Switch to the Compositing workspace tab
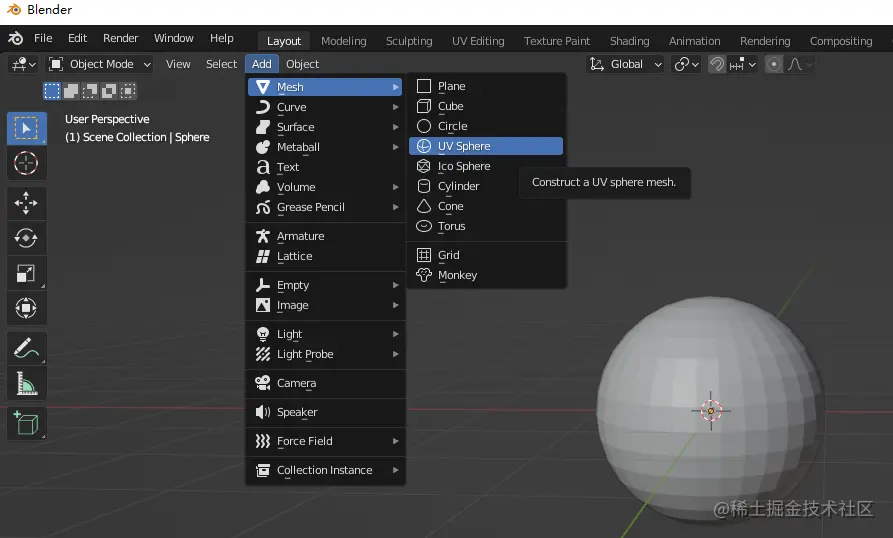This screenshot has width=893, height=538. [841, 41]
